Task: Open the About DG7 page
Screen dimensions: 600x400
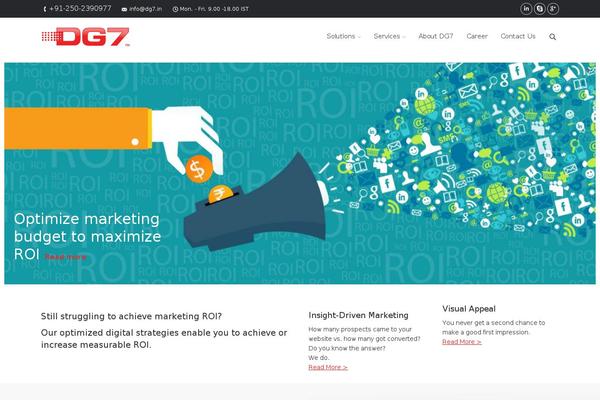Action: [x=436, y=36]
